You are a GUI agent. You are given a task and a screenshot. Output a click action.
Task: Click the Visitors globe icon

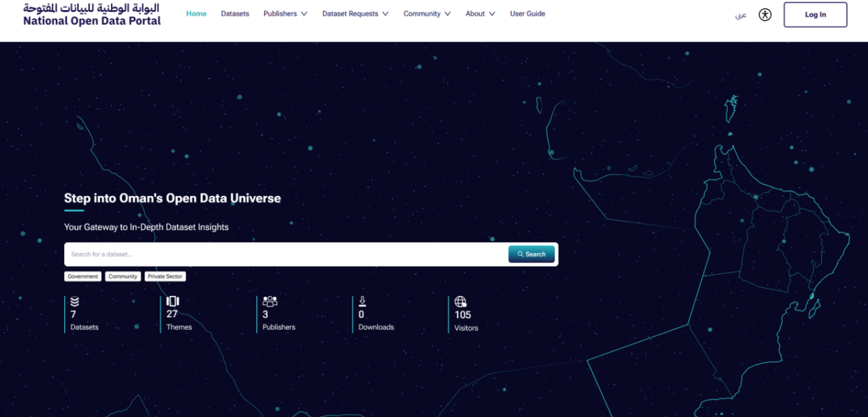pos(461,302)
